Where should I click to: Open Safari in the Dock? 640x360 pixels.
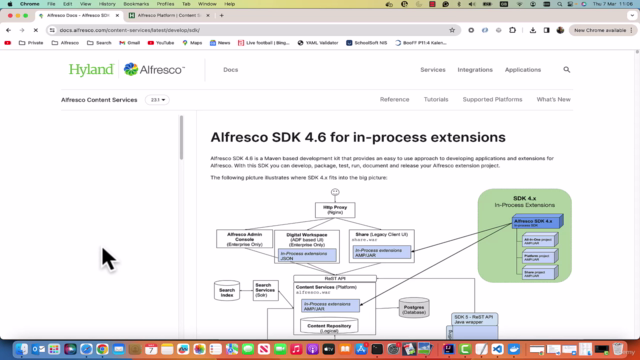point(86,349)
